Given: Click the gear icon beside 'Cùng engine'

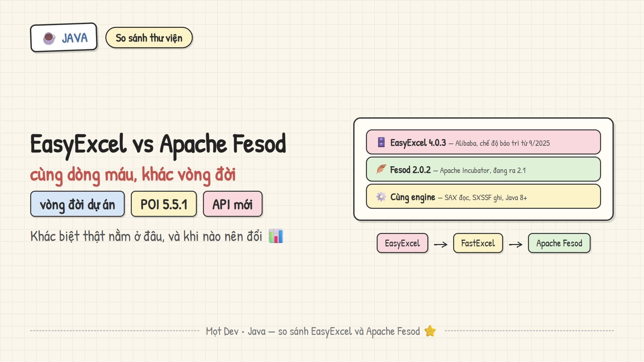Looking at the screenshot, I should 381,196.
